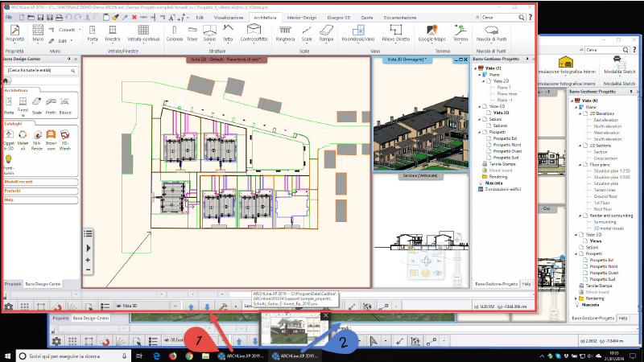Viewport: 644px width, 362px height.
Task: Select Piano terra in the project tree
Action: coord(507,94)
